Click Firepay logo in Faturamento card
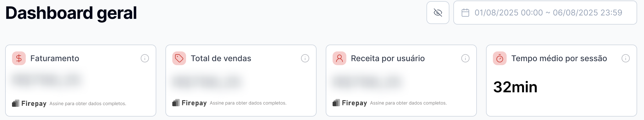644x120 pixels. (29, 103)
